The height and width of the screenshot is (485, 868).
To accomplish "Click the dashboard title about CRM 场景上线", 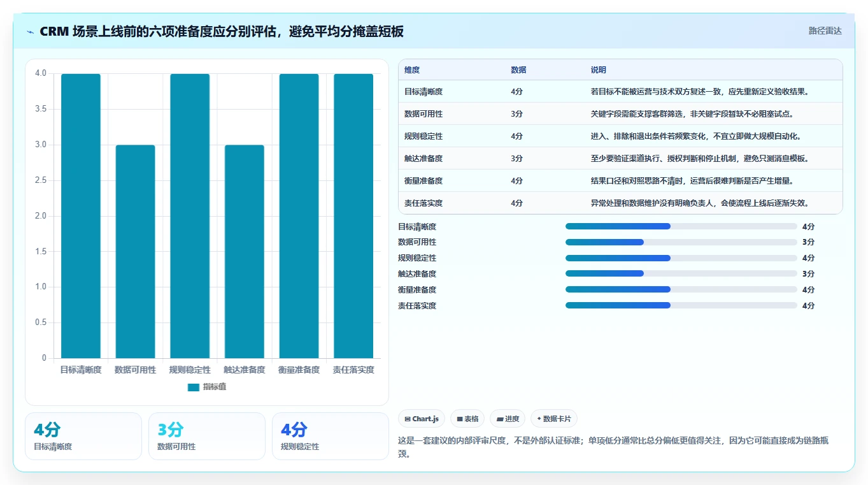I will pos(222,32).
